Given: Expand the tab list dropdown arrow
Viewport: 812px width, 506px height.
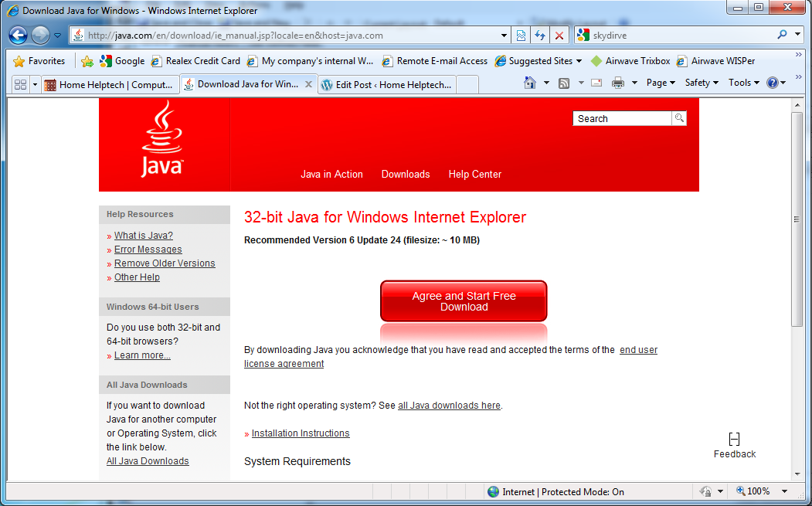Looking at the screenshot, I should 36,84.
